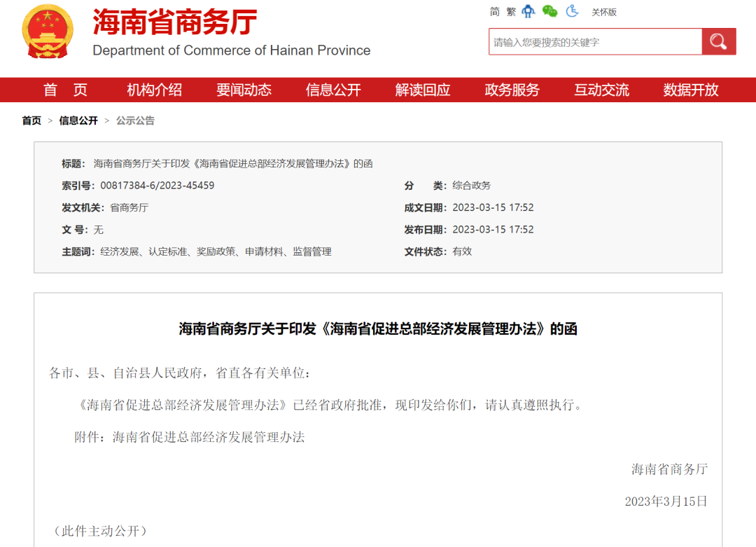Screen dimensions: 756x547
Task: Click the 成文日期 value 2023-03-15 17:52
Action: tap(493, 207)
